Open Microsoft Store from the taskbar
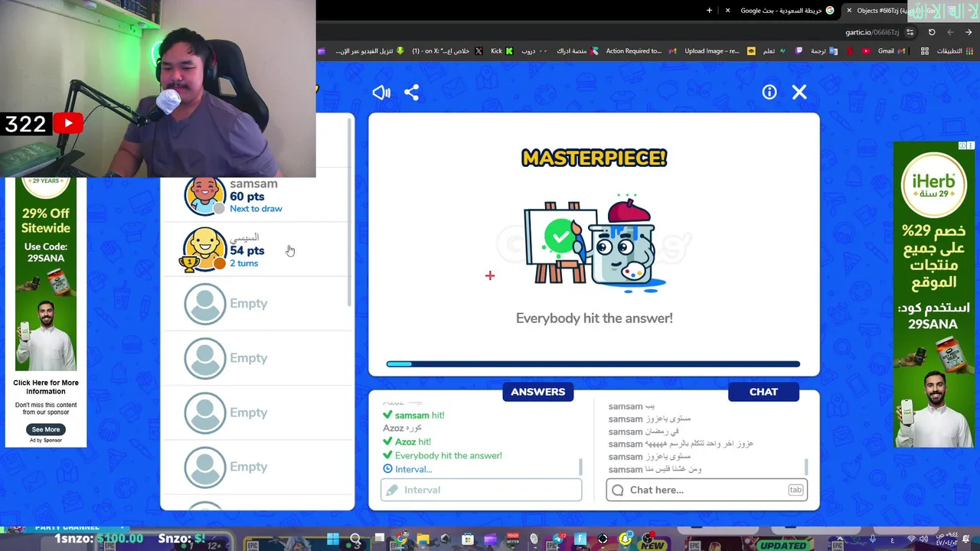980x551 pixels. click(467, 540)
